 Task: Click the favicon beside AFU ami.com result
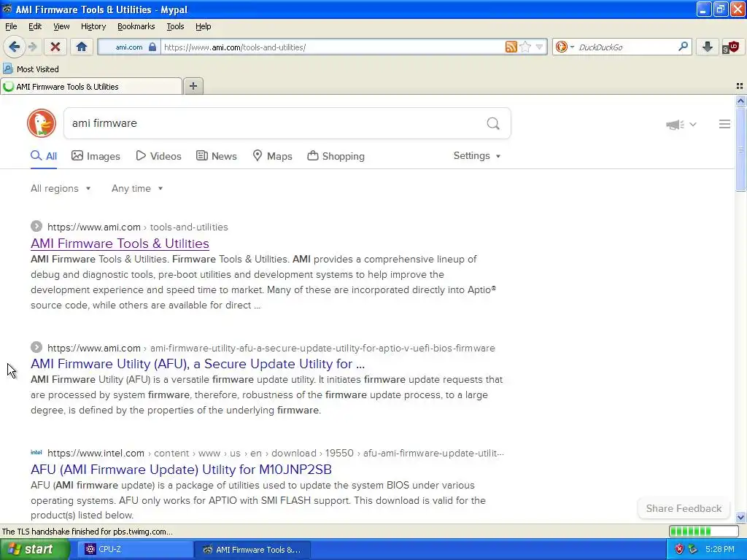coord(36,347)
